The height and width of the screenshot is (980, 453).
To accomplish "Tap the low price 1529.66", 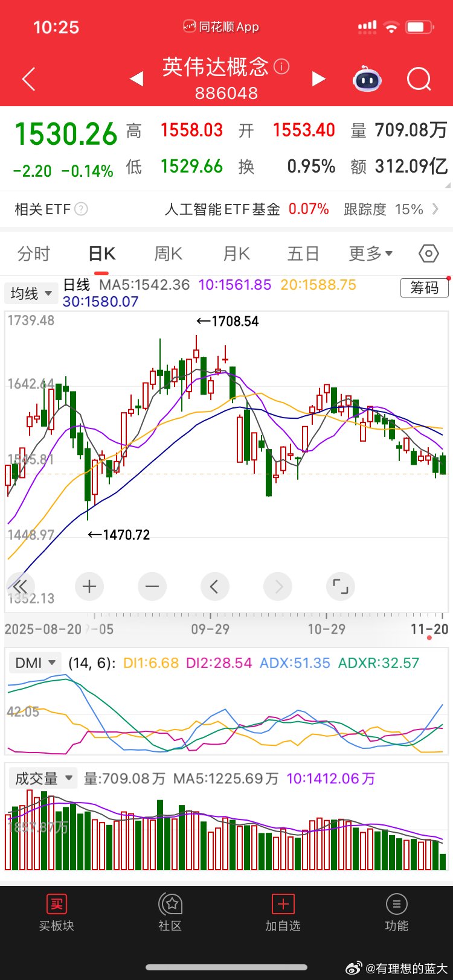I will [x=191, y=167].
